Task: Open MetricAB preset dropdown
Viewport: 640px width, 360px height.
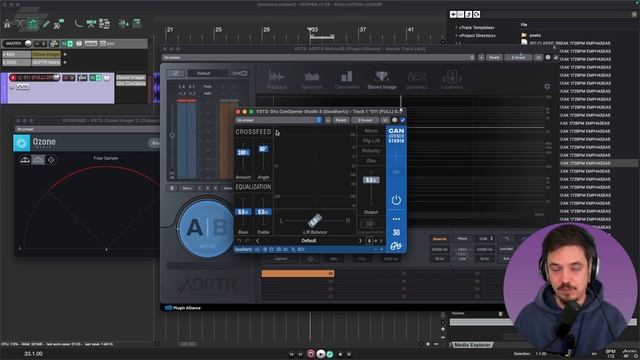Action: pos(318,58)
